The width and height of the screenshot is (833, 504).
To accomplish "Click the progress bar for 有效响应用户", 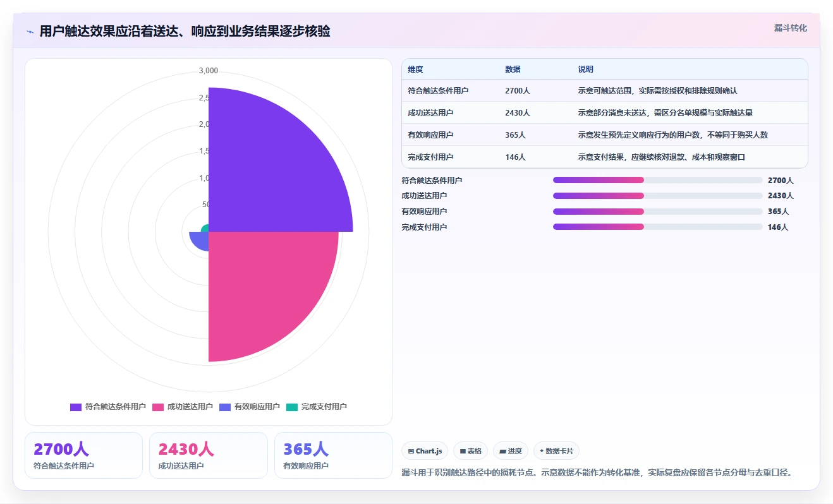I will coord(657,212).
